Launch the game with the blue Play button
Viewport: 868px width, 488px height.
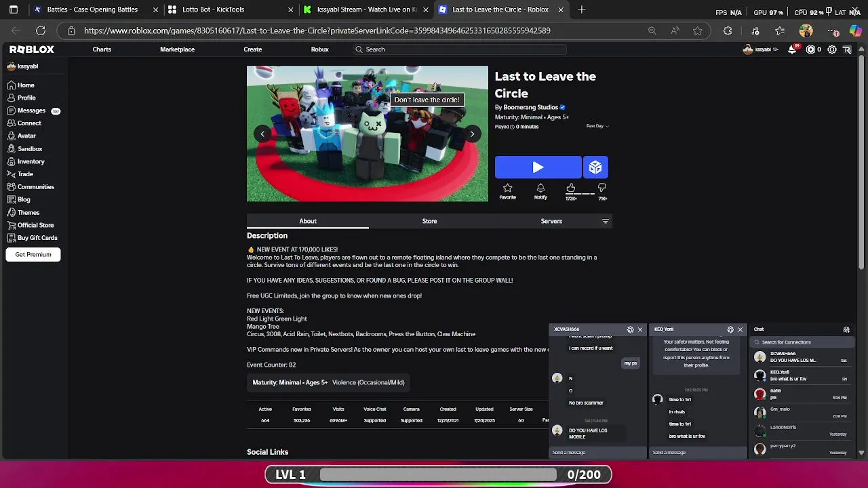click(538, 167)
